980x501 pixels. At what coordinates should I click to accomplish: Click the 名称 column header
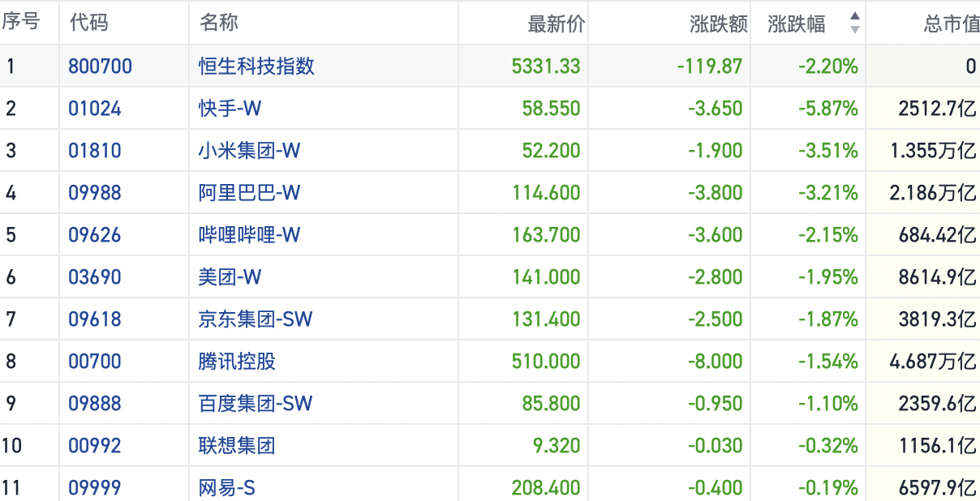pyautogui.click(x=218, y=23)
